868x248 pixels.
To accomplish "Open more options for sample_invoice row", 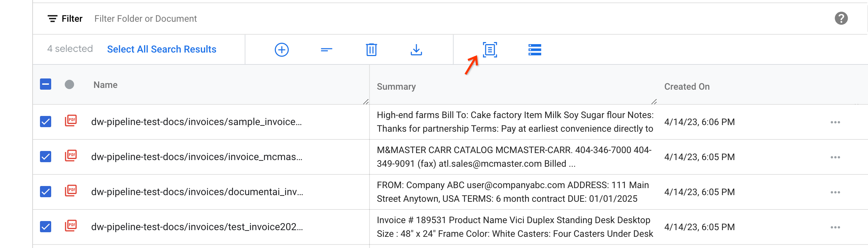I will (x=835, y=122).
